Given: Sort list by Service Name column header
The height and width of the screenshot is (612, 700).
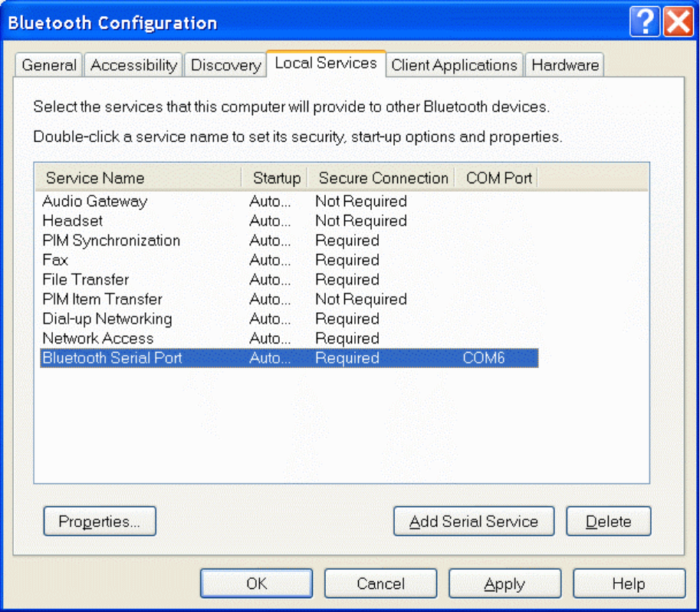Looking at the screenshot, I should coord(139,178).
